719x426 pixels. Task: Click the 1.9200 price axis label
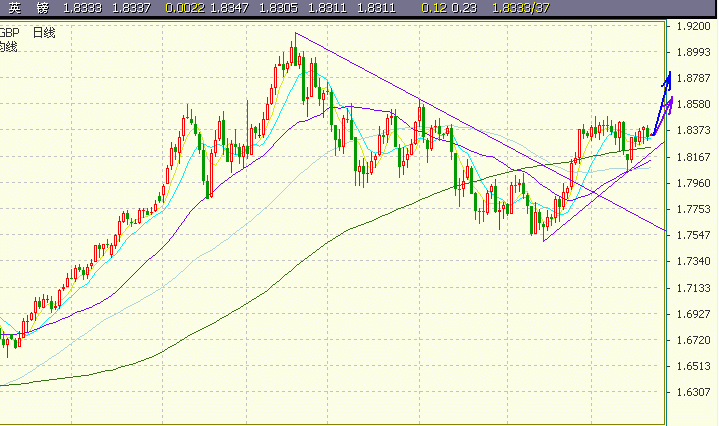coord(693,26)
